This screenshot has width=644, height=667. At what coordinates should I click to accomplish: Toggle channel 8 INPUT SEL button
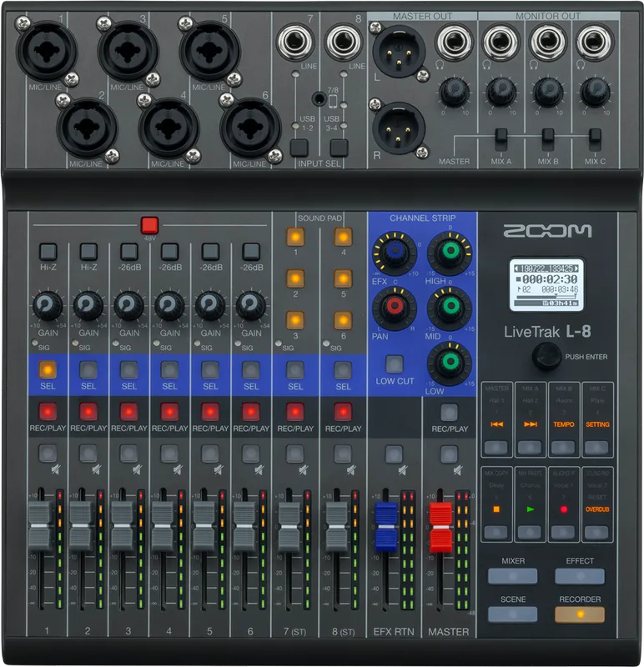(x=339, y=148)
